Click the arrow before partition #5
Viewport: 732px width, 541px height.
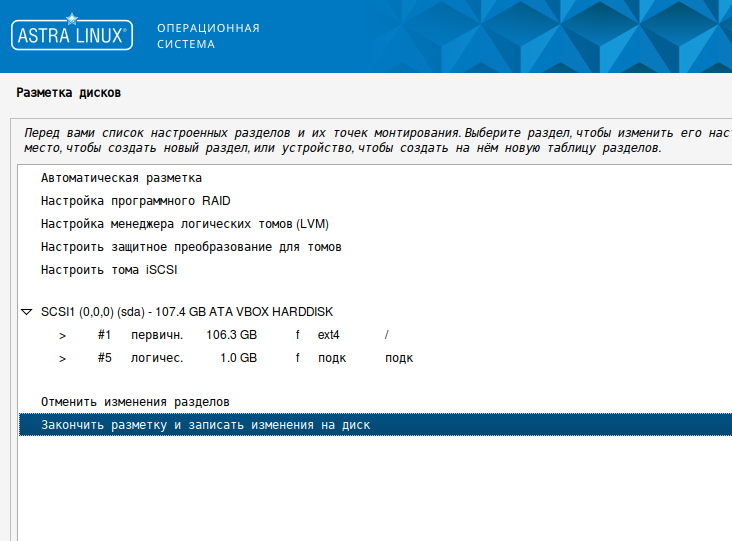click(62, 358)
